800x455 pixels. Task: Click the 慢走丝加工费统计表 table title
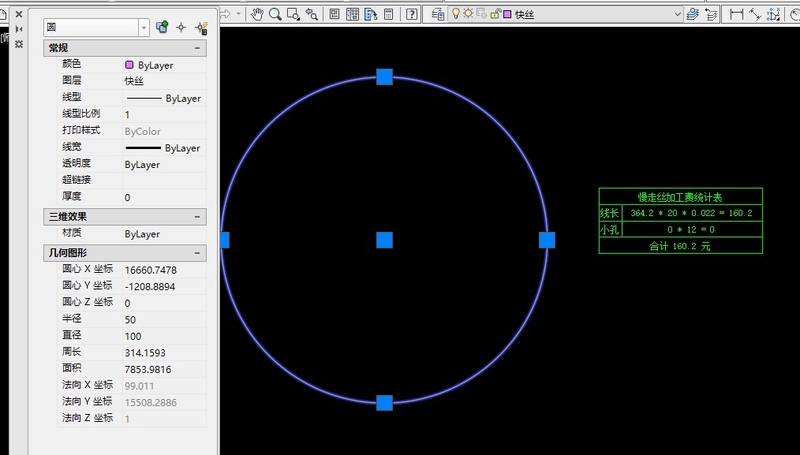pyautogui.click(x=680, y=197)
